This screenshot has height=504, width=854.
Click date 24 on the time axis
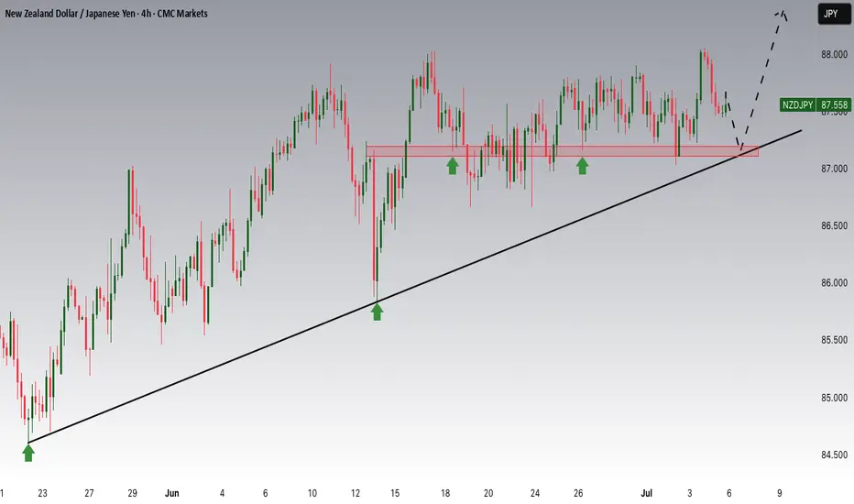[535, 493]
